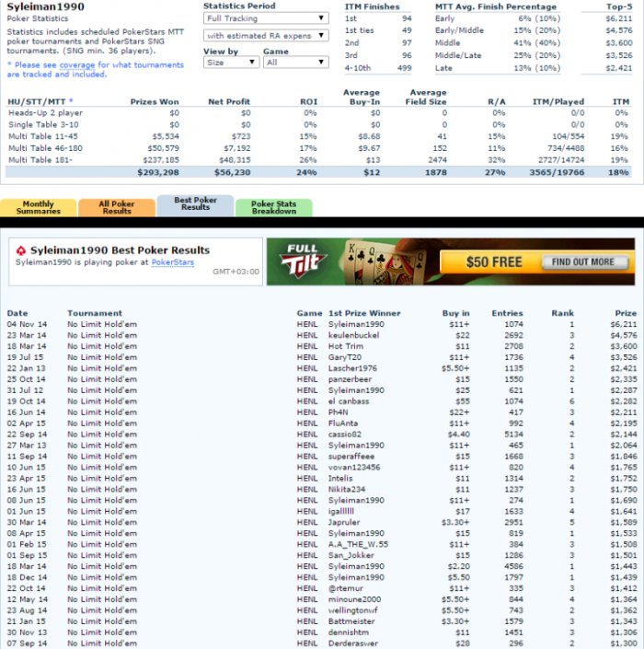Click winner name Nikita234

pyautogui.click(x=347, y=489)
